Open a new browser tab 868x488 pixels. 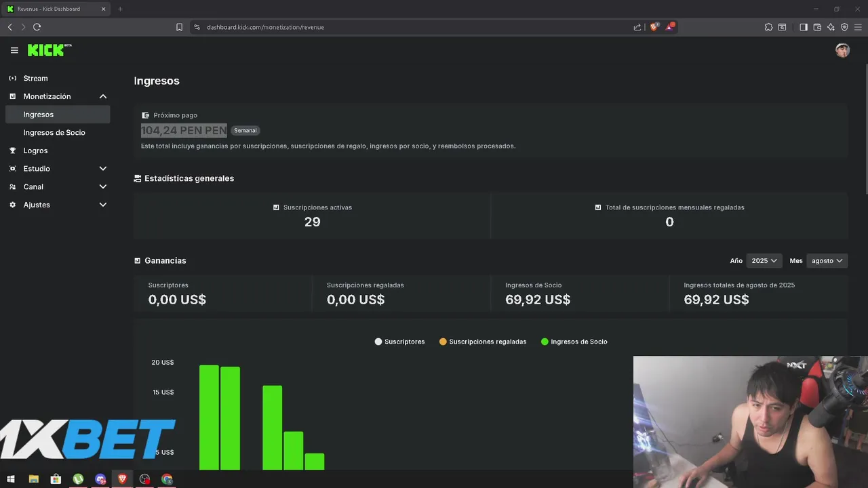point(120,9)
